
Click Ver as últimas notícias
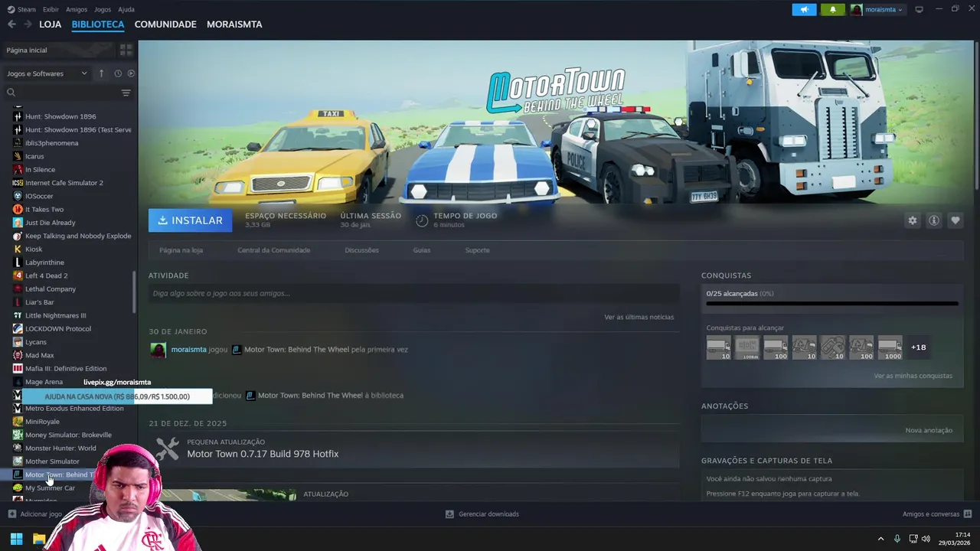click(639, 317)
